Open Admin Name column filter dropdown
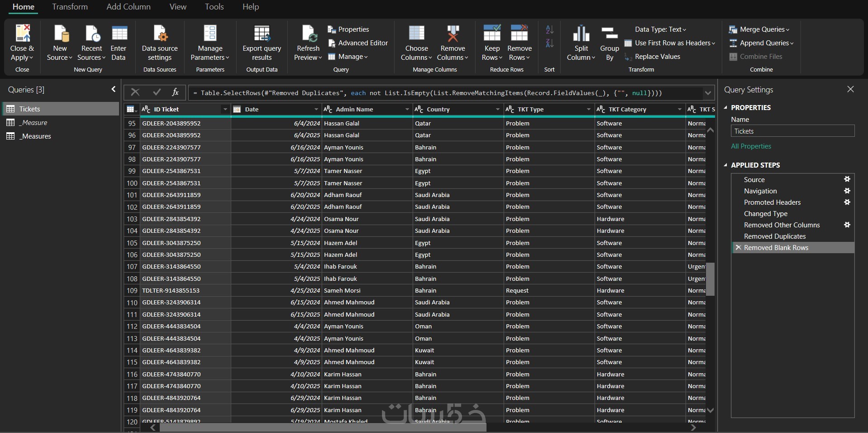This screenshot has width=868, height=433. [407, 109]
